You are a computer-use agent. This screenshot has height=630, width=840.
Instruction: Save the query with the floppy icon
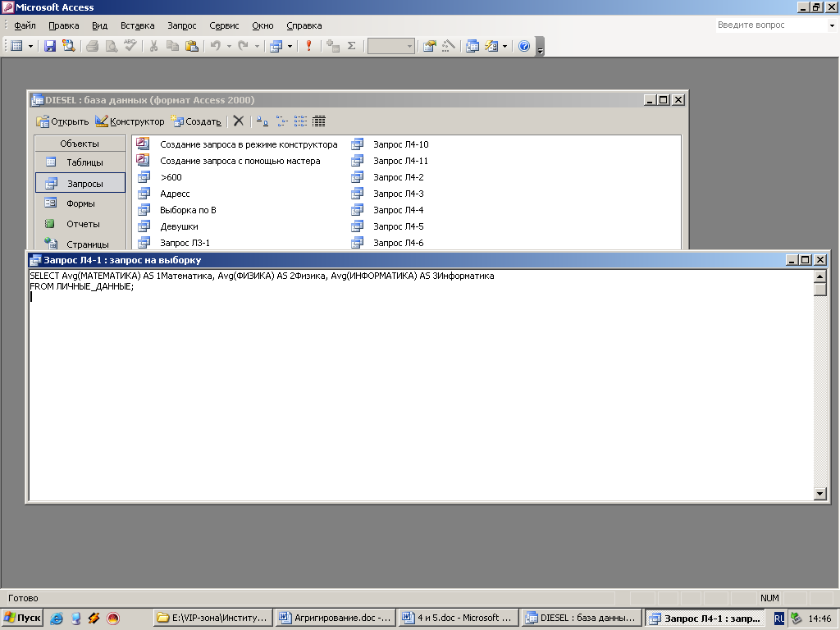(x=50, y=46)
